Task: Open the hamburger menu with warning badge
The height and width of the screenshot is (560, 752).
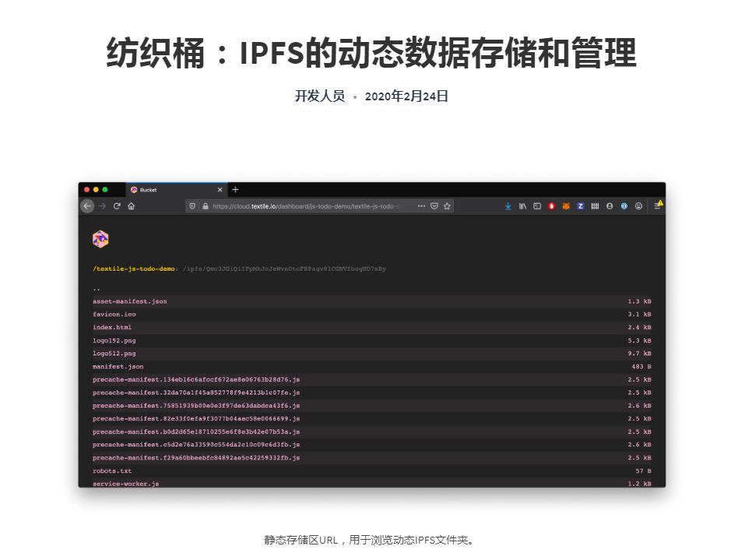Action: coord(658,205)
